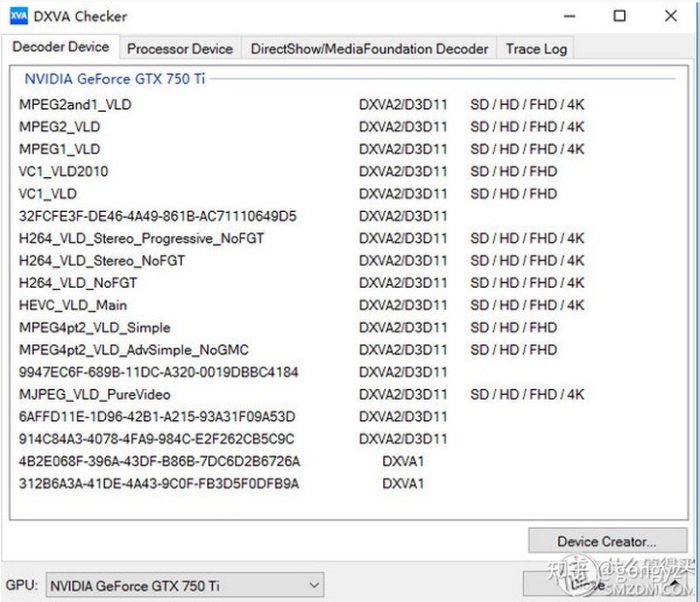Click the NVIDIA GeForce GTX 750 Ti group header
Image resolution: width=700 pixels, height=602 pixels.
[115, 79]
